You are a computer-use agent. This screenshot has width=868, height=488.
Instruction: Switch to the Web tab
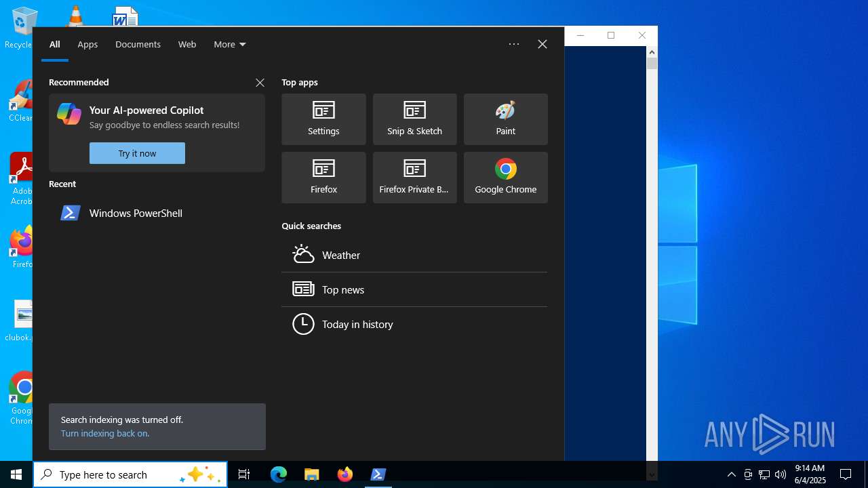[x=187, y=44]
